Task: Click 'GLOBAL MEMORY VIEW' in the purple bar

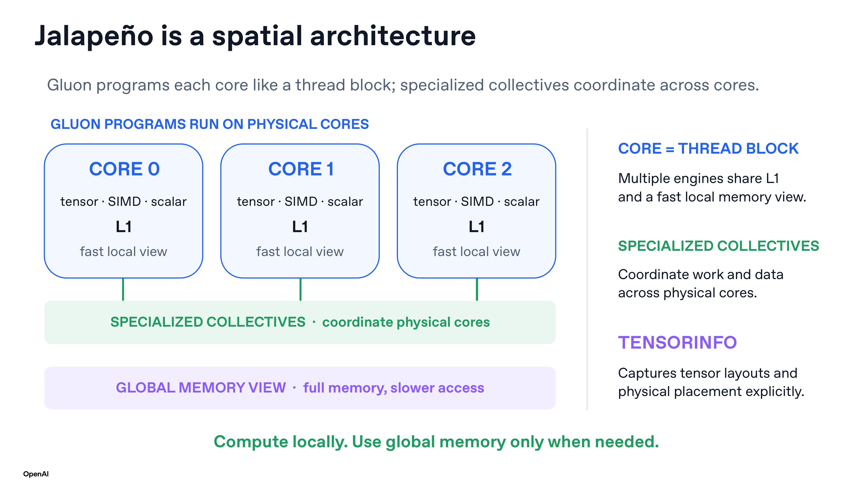Action: click(201, 388)
